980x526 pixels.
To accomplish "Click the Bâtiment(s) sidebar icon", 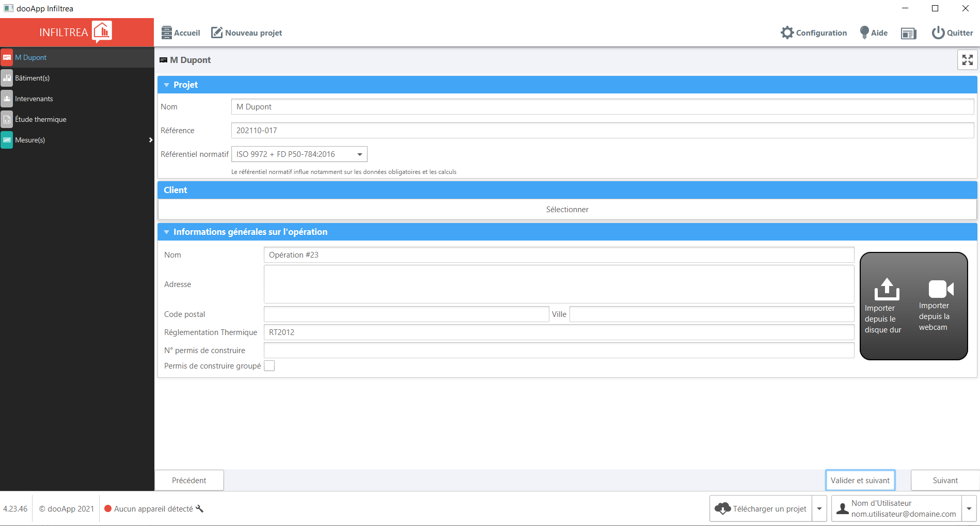I will [x=7, y=78].
